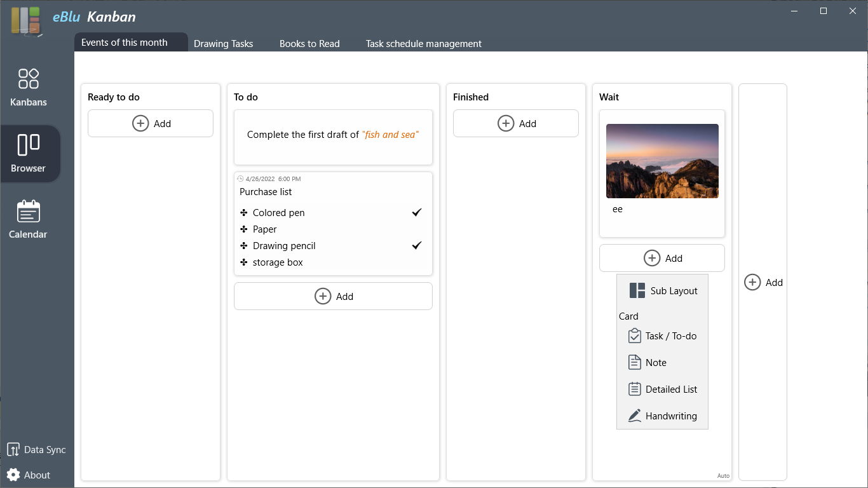Image resolution: width=868 pixels, height=488 pixels.
Task: Switch to Task schedule management tab
Action: [x=423, y=44]
